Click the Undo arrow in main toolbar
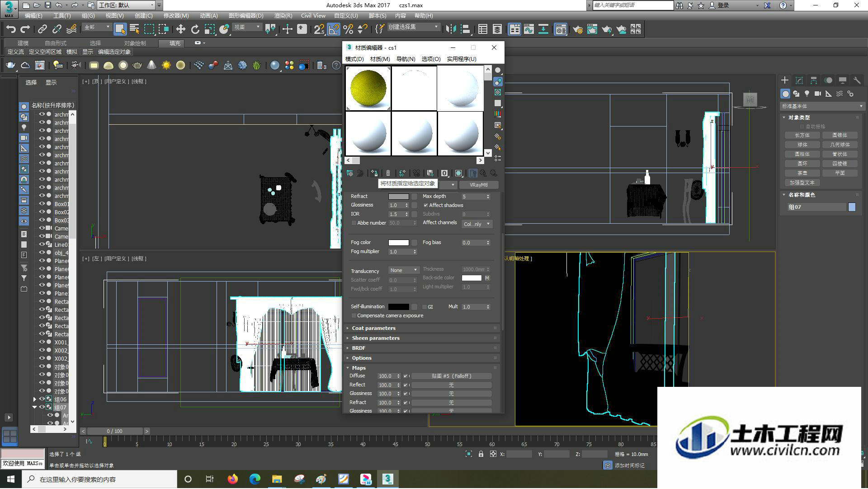 (x=11, y=29)
